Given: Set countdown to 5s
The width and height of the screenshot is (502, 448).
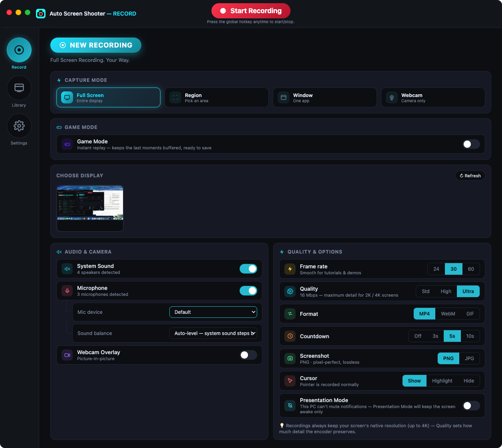Looking at the screenshot, I should 452,336.
